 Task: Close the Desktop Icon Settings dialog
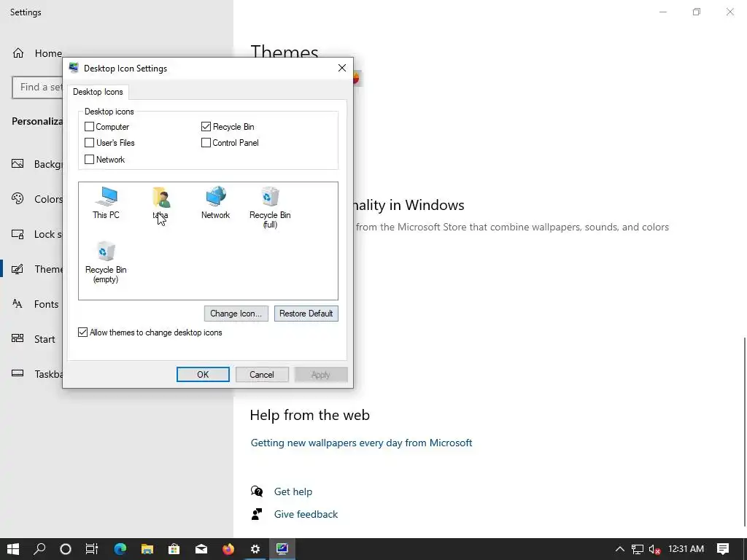point(342,68)
